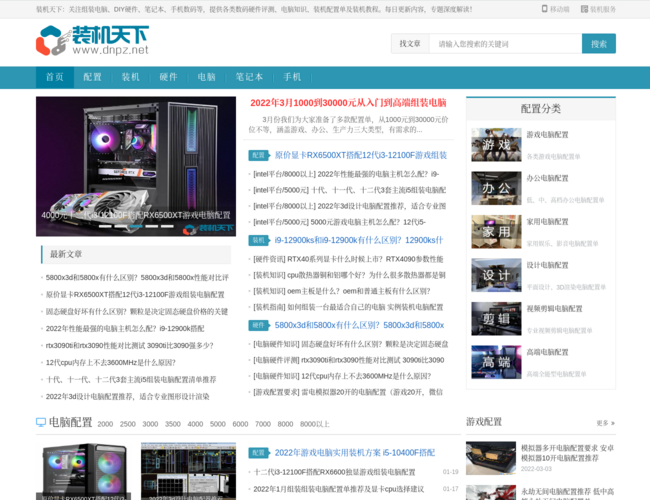Click the 硬件 tag beside 5800x3d headline
This screenshot has height=500, width=650.
(x=259, y=325)
